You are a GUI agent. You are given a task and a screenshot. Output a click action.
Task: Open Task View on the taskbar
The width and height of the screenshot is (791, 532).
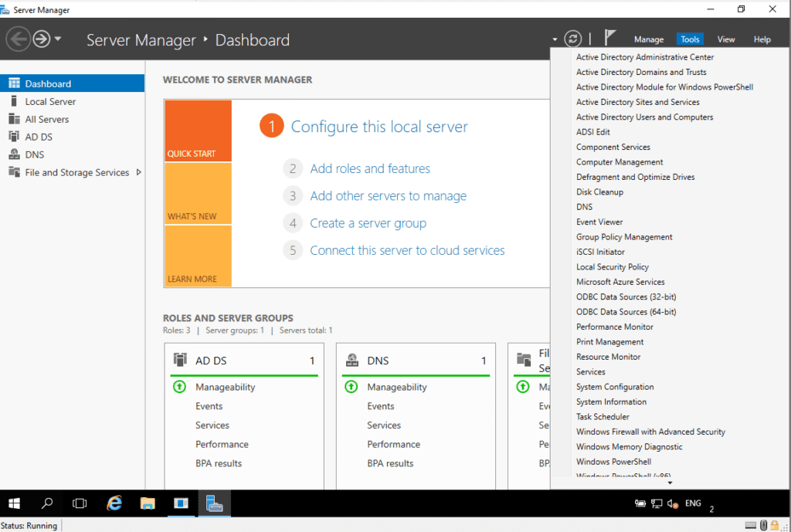[80, 503]
